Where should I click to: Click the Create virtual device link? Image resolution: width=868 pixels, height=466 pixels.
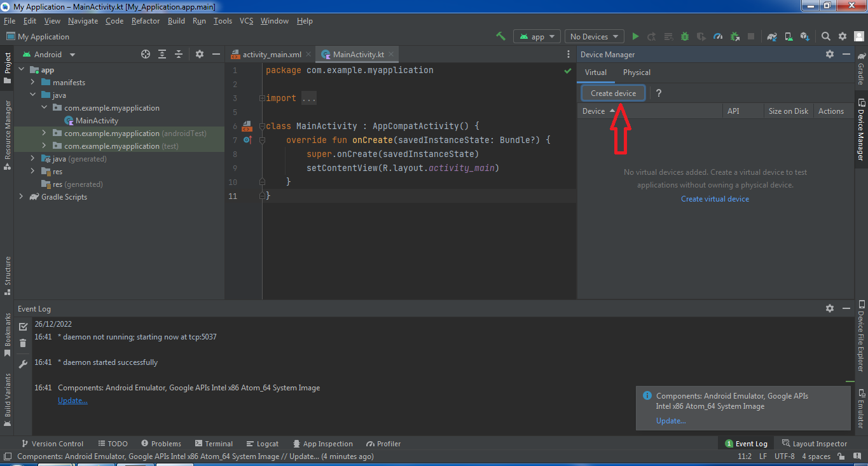(x=715, y=199)
